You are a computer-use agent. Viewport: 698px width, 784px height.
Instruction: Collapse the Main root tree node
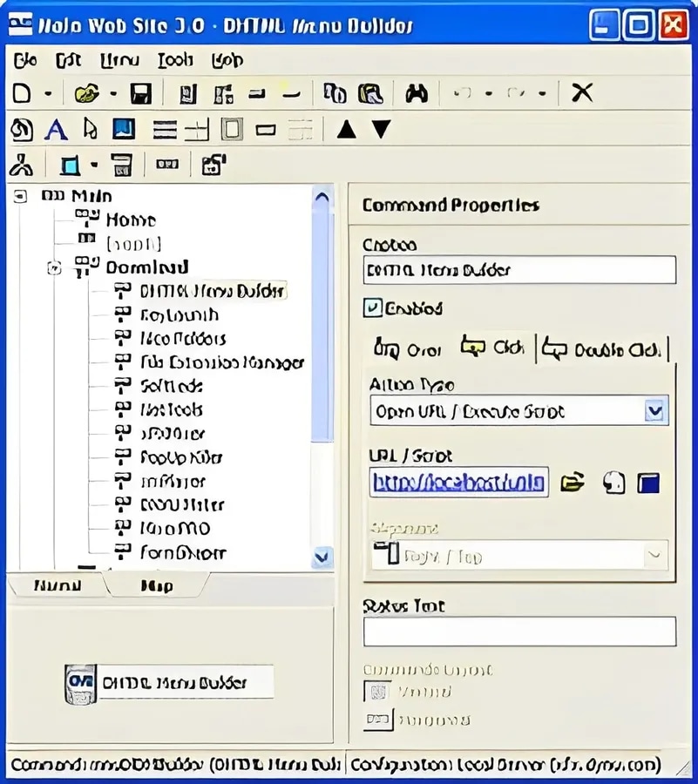click(x=20, y=196)
